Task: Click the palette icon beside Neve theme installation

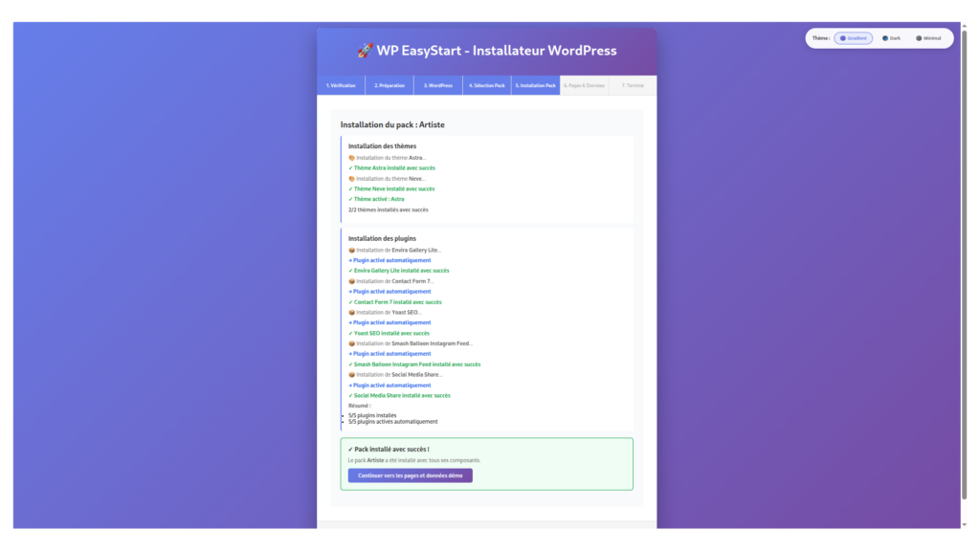Action: [351, 179]
